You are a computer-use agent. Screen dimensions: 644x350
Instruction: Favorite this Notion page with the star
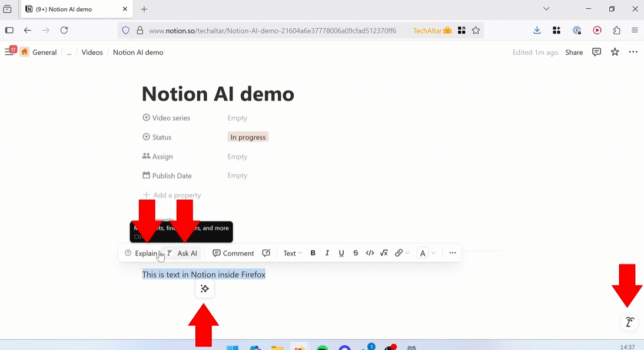click(x=615, y=52)
